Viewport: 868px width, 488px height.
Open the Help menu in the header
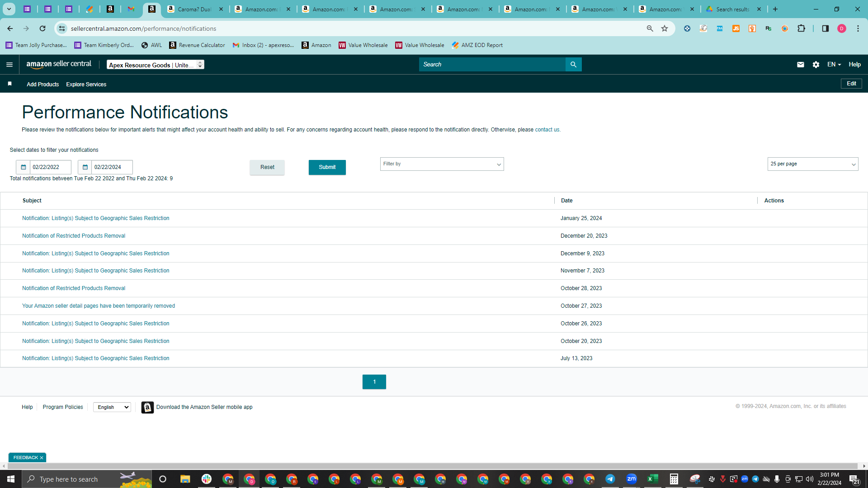(x=854, y=65)
